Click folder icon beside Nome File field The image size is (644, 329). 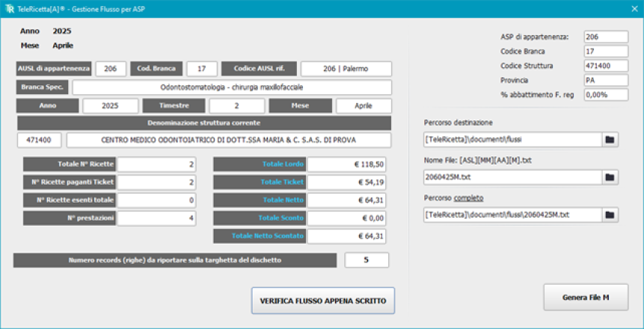tap(611, 177)
